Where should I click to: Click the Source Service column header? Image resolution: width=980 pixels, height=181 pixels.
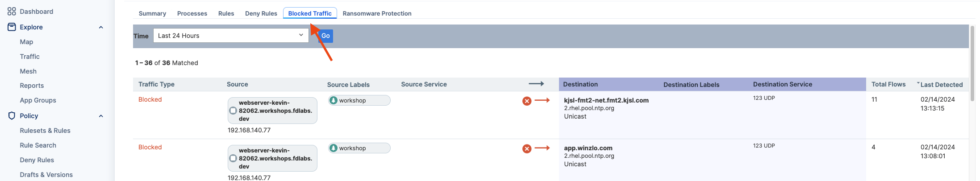click(424, 84)
